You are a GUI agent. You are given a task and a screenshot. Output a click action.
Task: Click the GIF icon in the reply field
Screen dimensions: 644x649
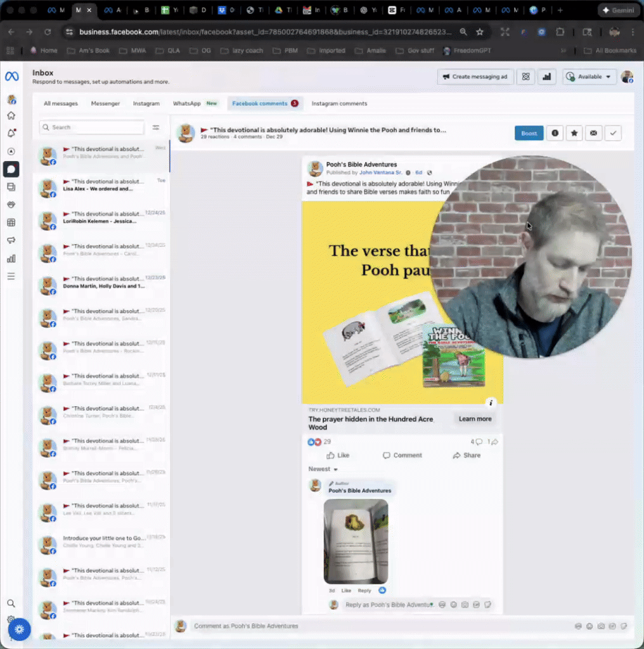[477, 605]
